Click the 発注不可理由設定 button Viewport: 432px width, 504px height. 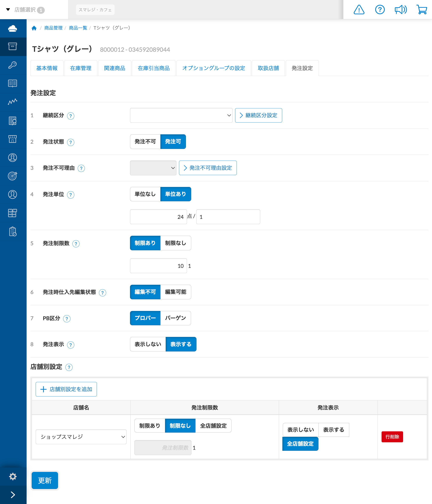208,168
